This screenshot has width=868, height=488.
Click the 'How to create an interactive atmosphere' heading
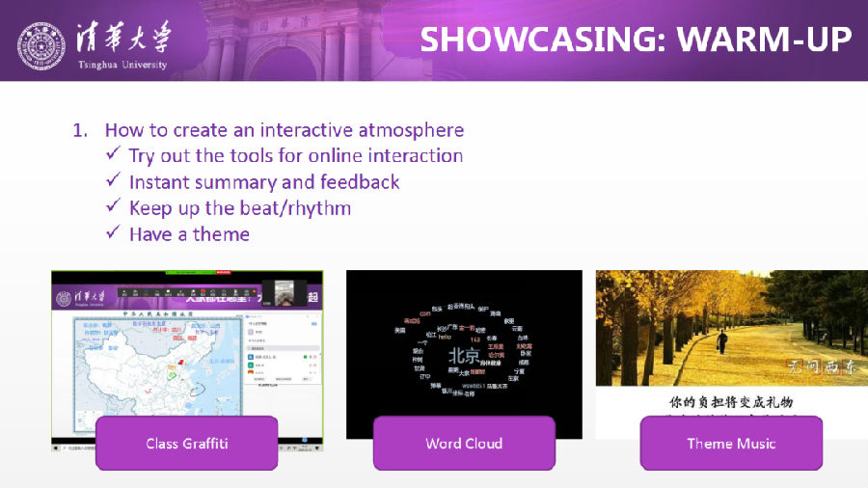point(284,129)
